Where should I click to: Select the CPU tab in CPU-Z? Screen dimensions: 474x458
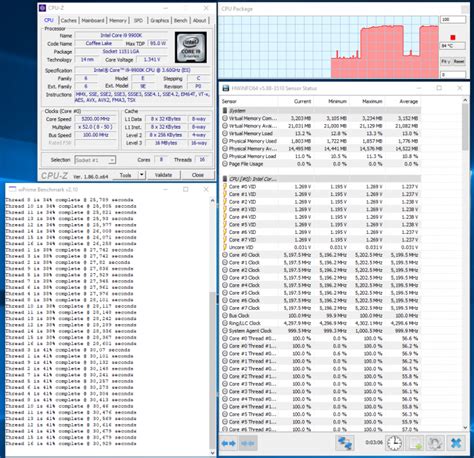tap(49, 20)
